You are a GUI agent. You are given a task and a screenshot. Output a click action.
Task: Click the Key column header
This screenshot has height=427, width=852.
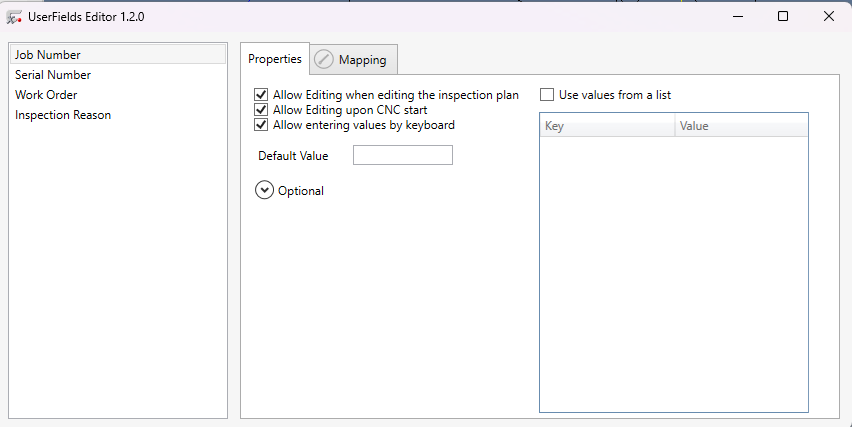606,126
